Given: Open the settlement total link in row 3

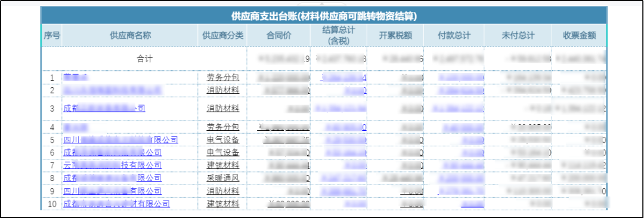Looking at the screenshot, I should (x=340, y=109).
